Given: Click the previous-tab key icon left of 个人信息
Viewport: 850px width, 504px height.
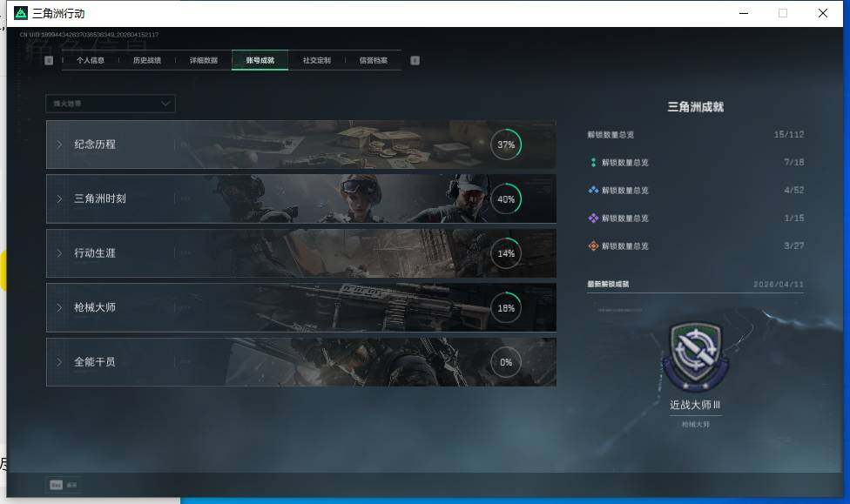Looking at the screenshot, I should pyautogui.click(x=49, y=60).
